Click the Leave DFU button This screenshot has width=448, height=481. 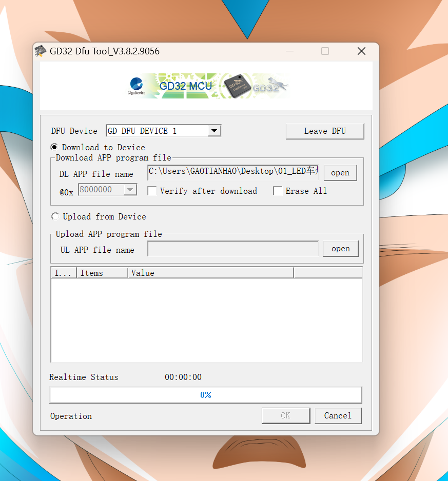click(325, 131)
